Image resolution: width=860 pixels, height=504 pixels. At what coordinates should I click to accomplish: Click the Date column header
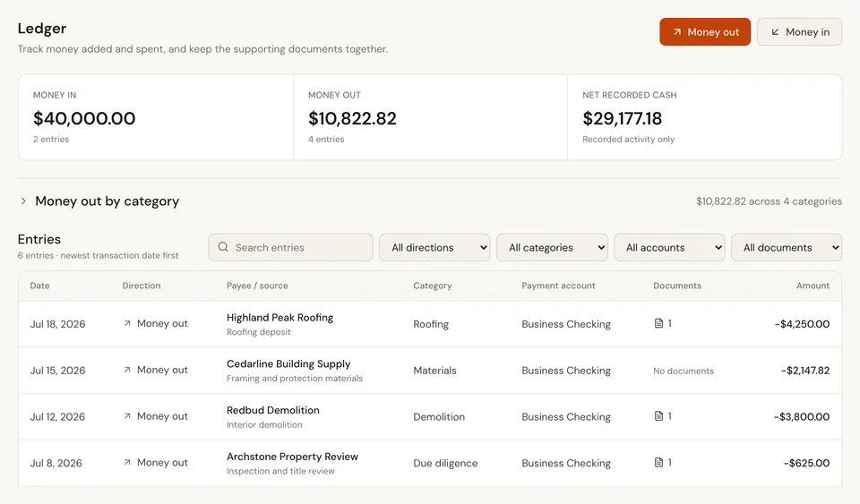[x=39, y=286]
